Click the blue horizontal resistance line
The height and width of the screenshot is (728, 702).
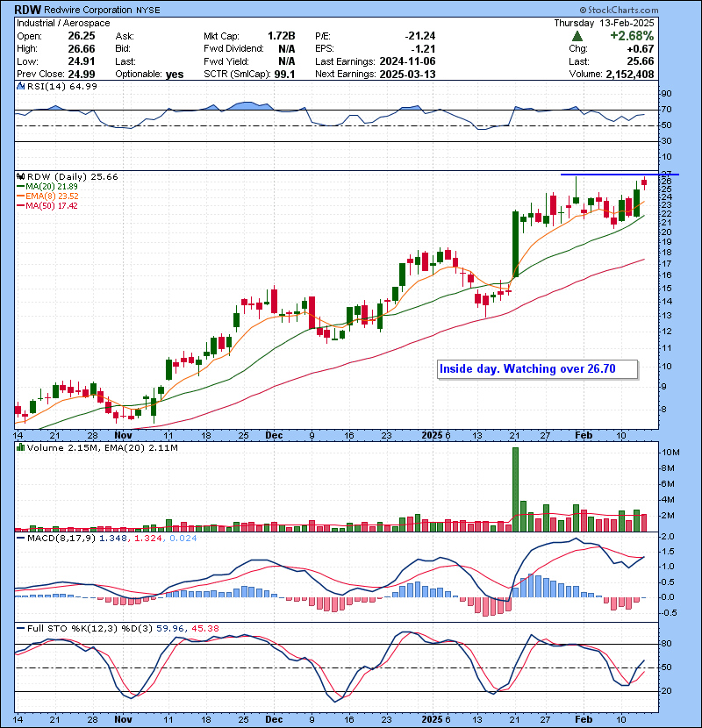[620, 175]
